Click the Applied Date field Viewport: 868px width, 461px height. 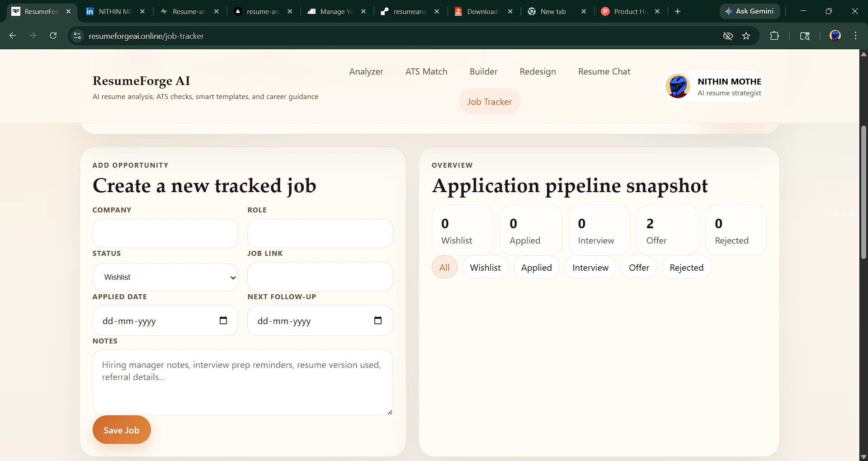[165, 320]
